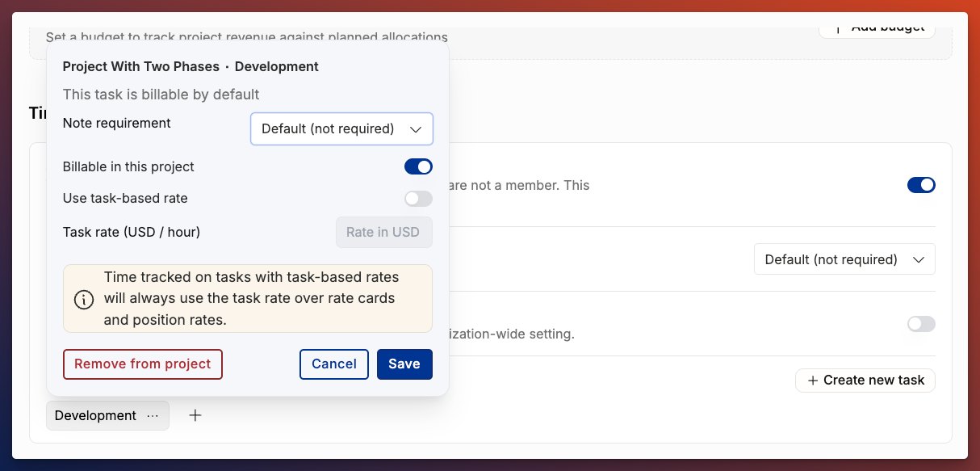The height and width of the screenshot is (471, 980).
Task: Add another task with the plus icon
Action: click(x=195, y=415)
